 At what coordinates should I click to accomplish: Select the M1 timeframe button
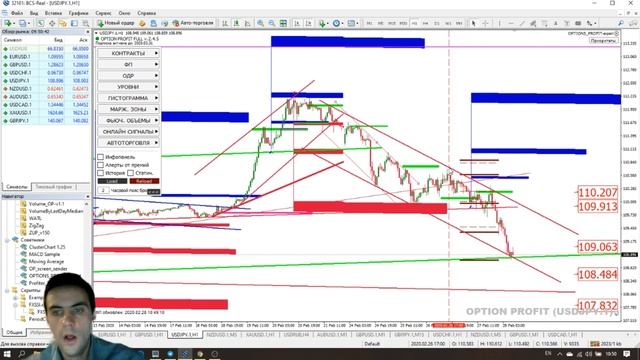click(369, 23)
